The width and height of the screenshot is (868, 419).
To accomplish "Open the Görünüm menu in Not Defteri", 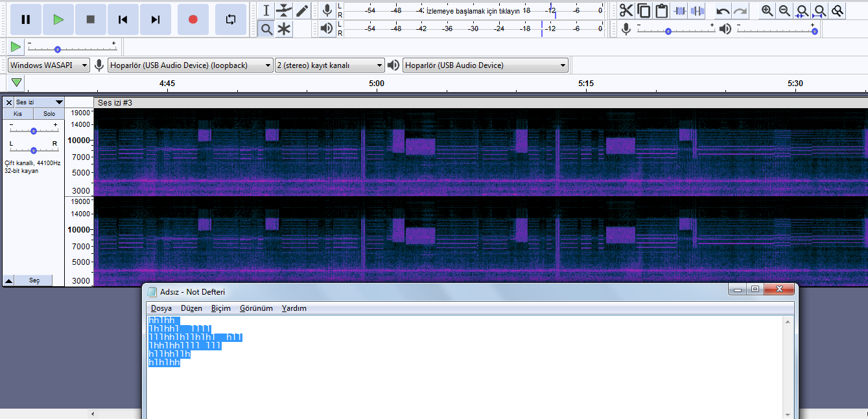I will (256, 308).
